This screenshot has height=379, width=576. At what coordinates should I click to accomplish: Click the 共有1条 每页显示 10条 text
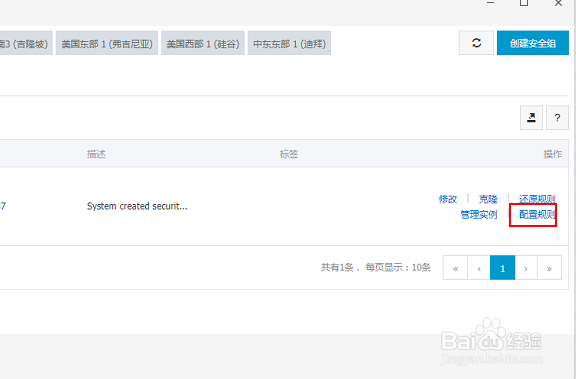click(x=375, y=267)
